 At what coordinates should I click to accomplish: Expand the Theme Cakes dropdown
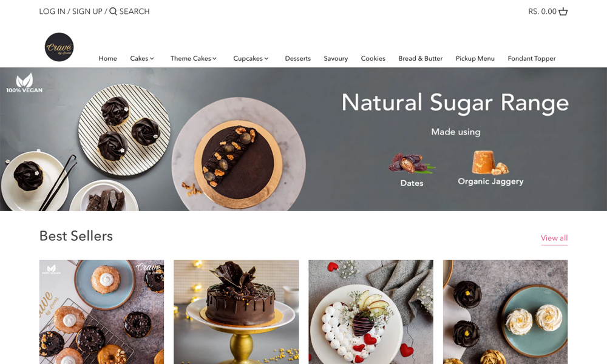(194, 58)
